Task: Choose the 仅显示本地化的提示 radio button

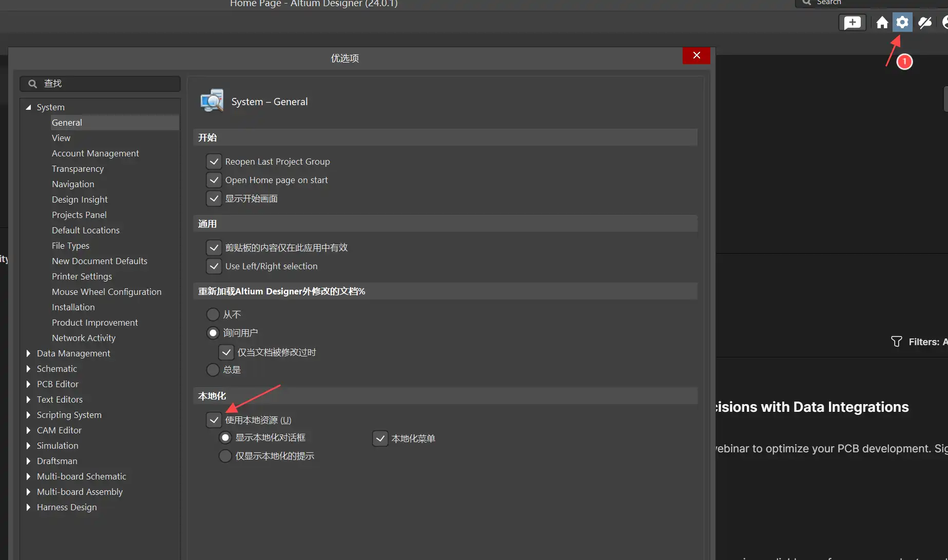Action: (225, 456)
